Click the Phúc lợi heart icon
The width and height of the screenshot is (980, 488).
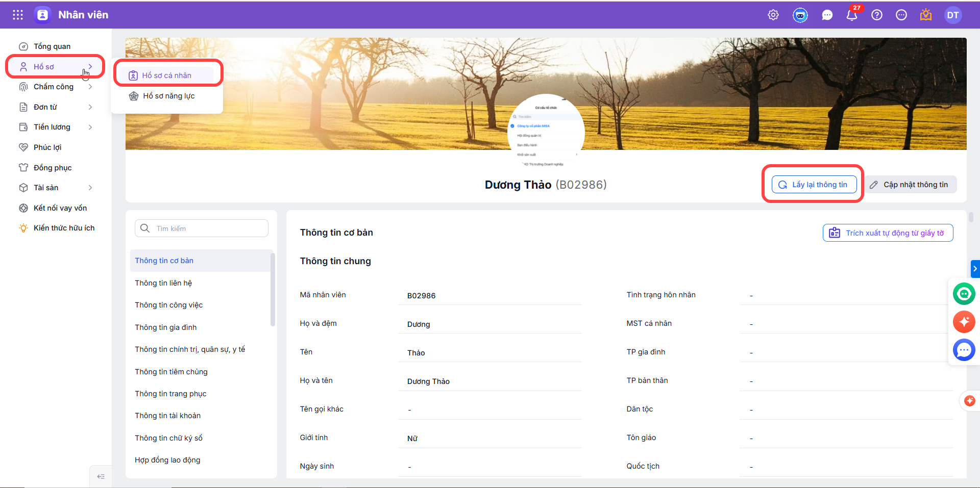tap(23, 147)
